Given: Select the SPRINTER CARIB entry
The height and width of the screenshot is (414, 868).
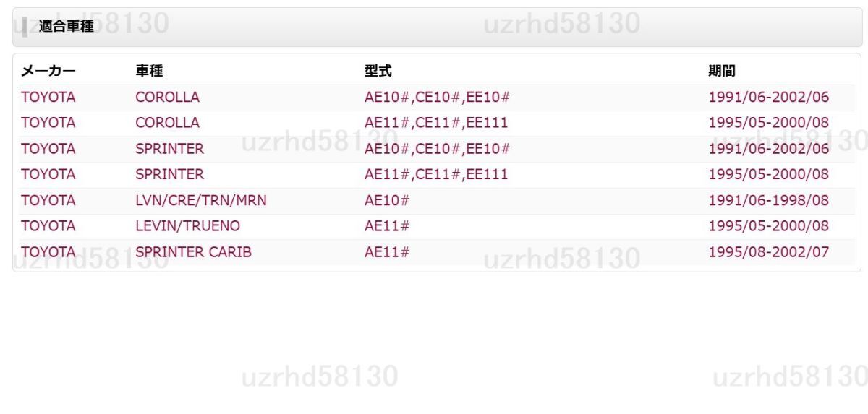Looking at the screenshot, I should click(193, 252).
